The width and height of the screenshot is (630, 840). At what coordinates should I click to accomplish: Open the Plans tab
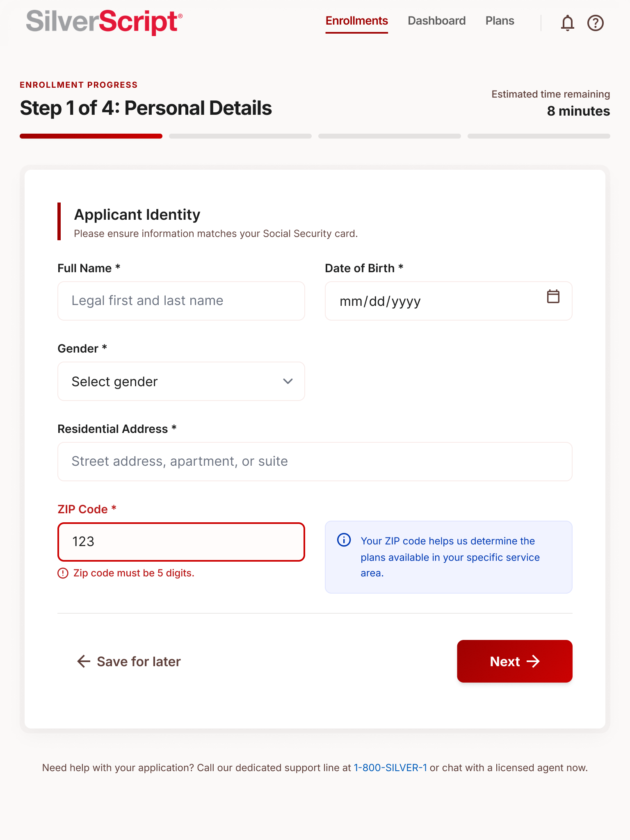tap(500, 21)
